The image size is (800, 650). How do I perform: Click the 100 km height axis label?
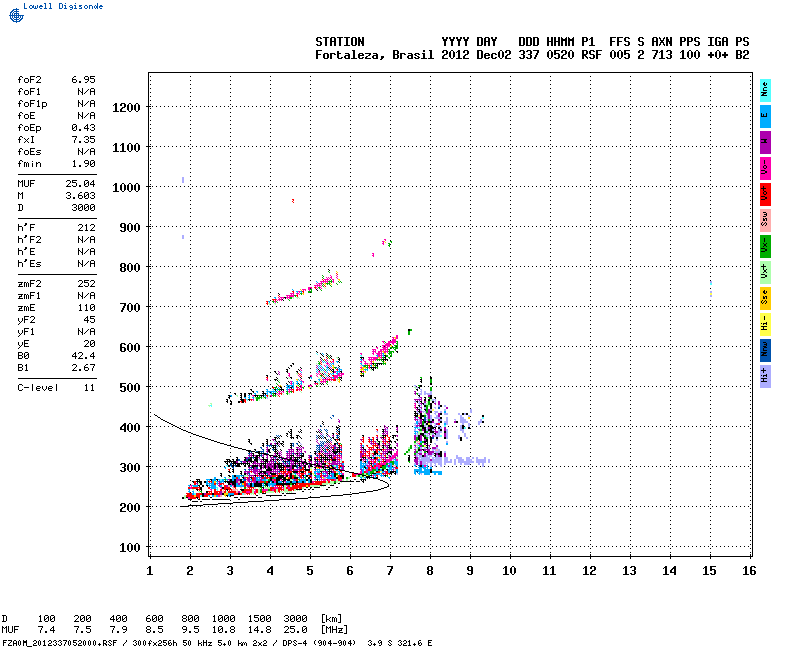(x=130, y=548)
